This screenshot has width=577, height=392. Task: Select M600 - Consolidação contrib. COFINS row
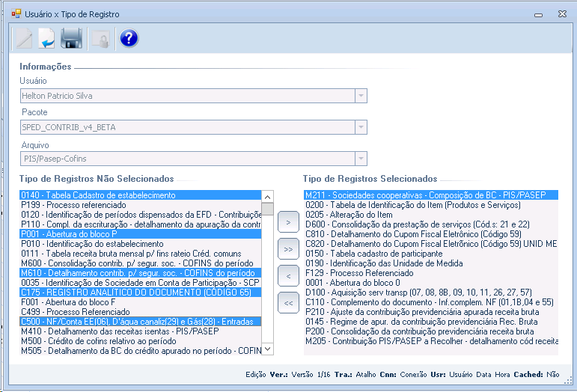(x=140, y=263)
